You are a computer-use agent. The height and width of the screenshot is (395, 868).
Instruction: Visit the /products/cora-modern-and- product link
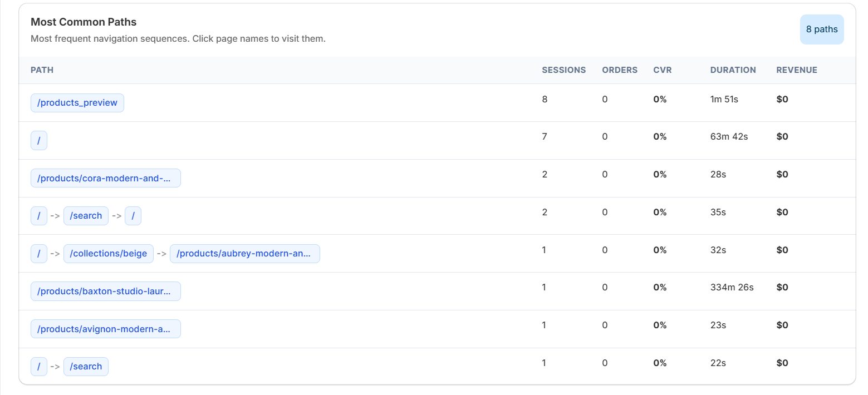click(105, 178)
